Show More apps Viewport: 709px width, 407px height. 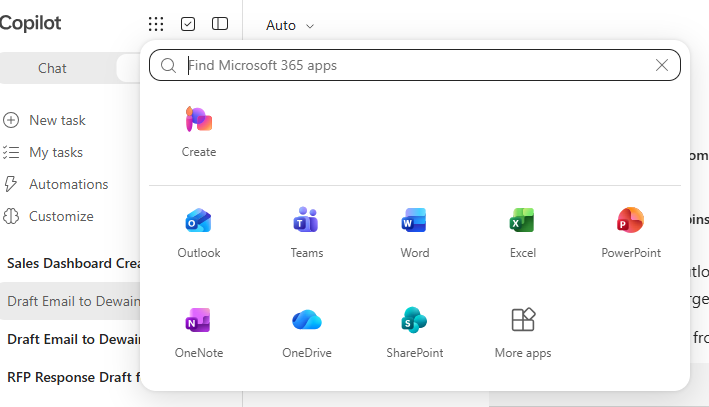tap(523, 333)
